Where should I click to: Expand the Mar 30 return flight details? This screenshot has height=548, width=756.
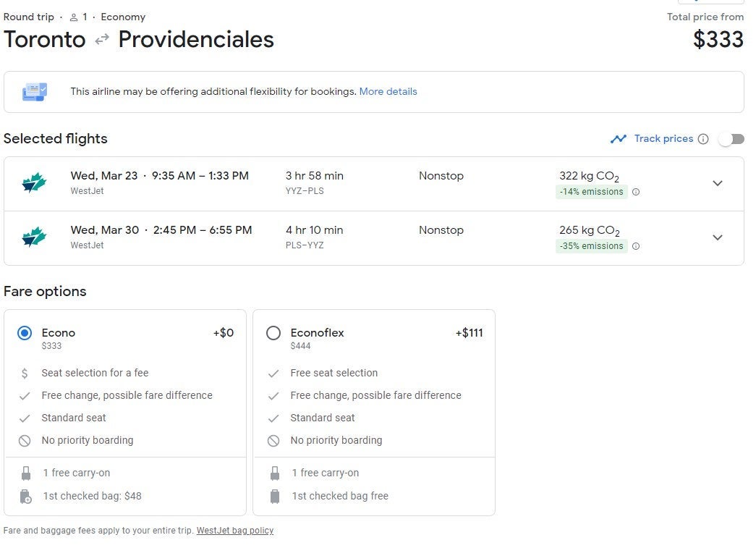pos(717,237)
